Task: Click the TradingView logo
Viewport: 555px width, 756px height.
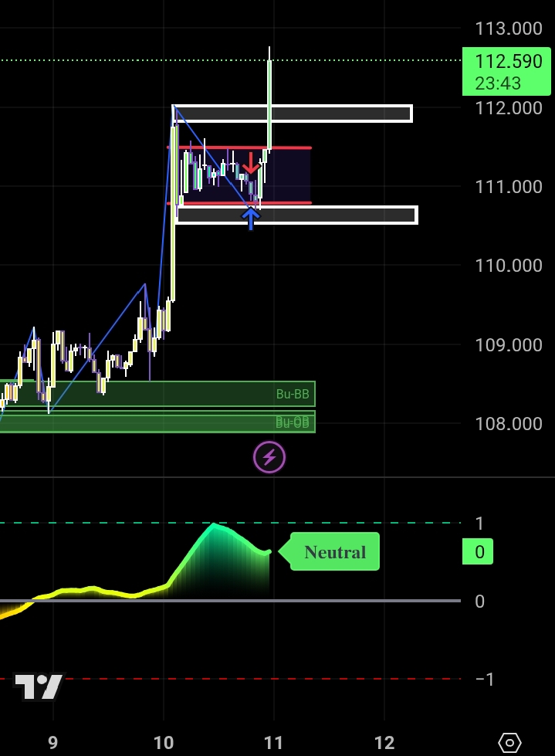Action: (x=39, y=687)
